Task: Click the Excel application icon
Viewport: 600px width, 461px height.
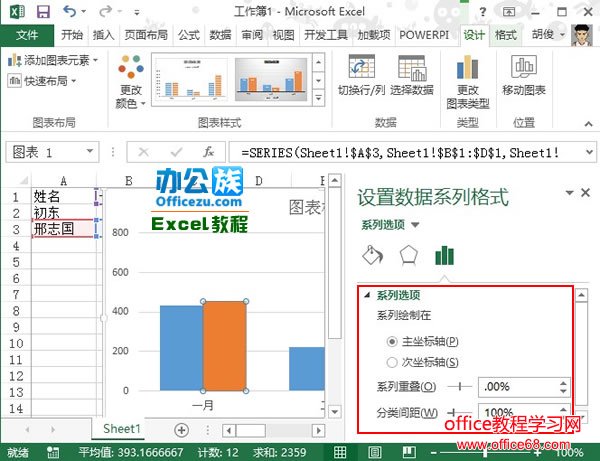Action: pyautogui.click(x=16, y=11)
